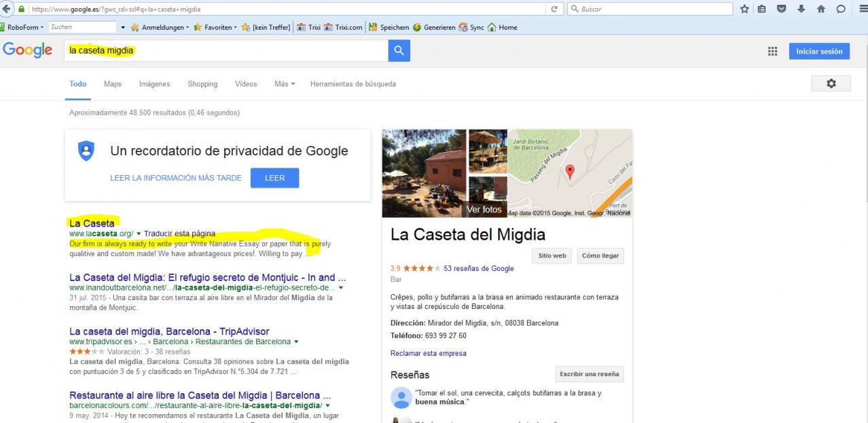868x423 pixels.
Task: Click the Trixi.com bookmark in RoboForm toolbar
Action: (344, 27)
